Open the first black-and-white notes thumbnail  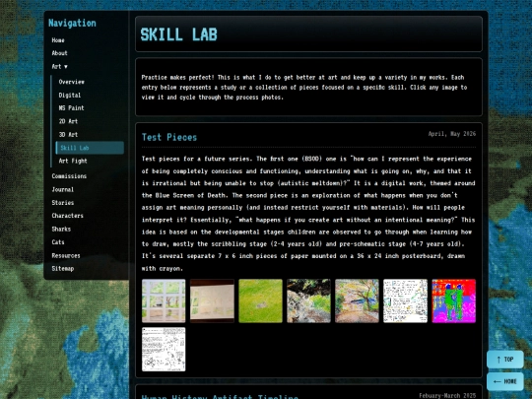[x=406, y=300]
